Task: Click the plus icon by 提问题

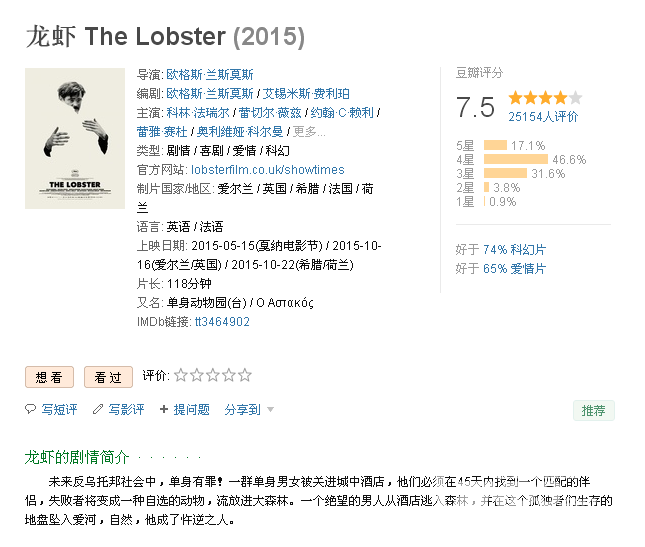Action: click(164, 409)
